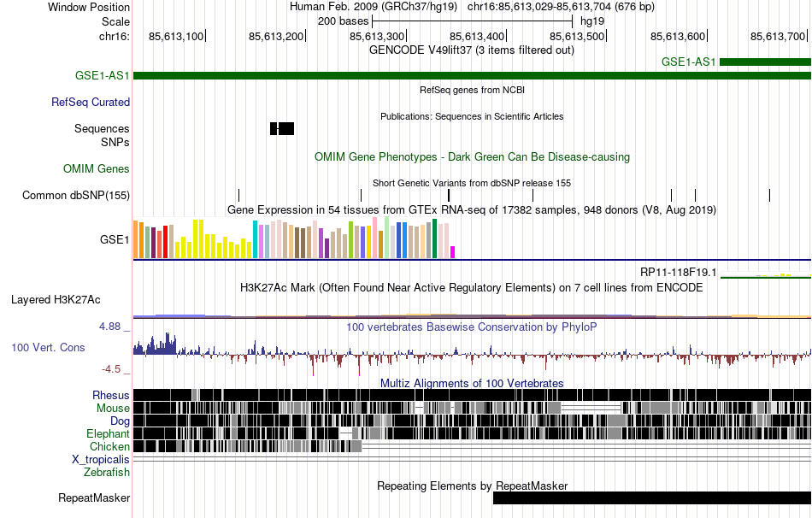This screenshot has height=518, width=812.
Task: Click the Mouse alignment row label
Action: pyautogui.click(x=113, y=409)
